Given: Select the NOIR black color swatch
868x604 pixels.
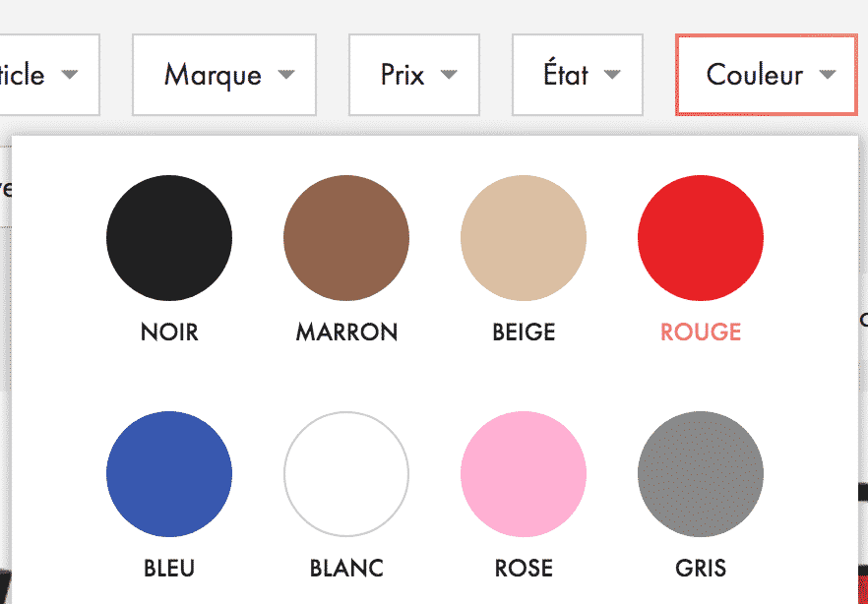Looking at the screenshot, I should tap(168, 237).
